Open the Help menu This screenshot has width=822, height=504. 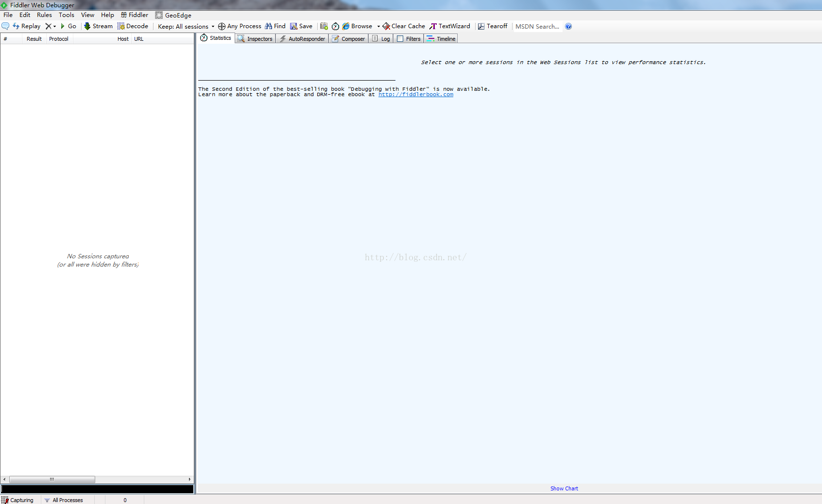coord(107,15)
